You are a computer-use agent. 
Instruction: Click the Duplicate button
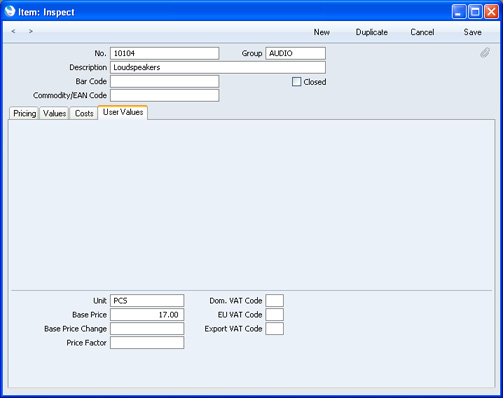[371, 32]
